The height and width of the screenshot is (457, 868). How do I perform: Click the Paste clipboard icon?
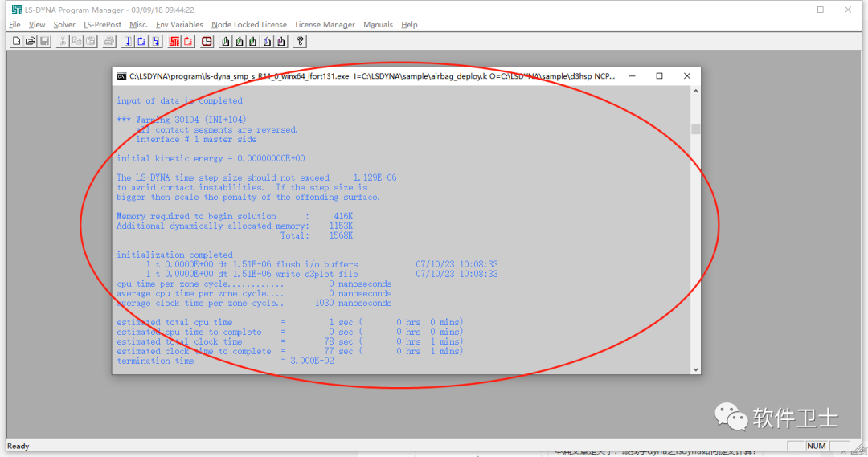[91, 42]
